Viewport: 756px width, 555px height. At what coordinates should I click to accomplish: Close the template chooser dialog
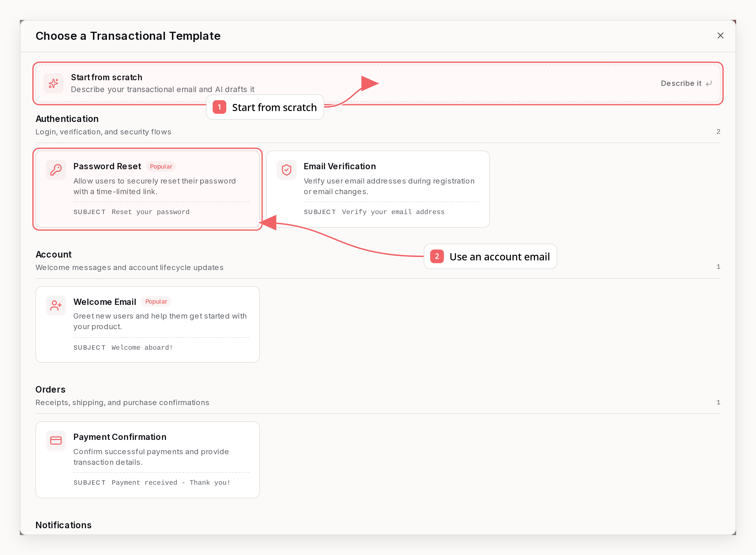(x=720, y=35)
